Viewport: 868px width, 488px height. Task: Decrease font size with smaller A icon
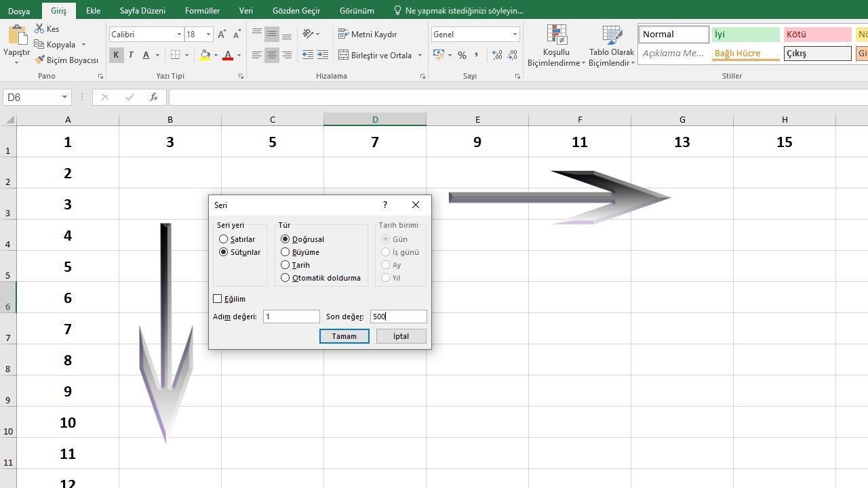(235, 35)
